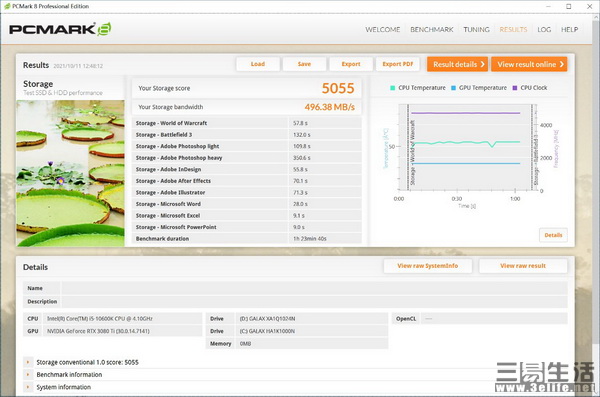Open the chart Details button
The width and height of the screenshot is (600, 397).
[x=553, y=235]
